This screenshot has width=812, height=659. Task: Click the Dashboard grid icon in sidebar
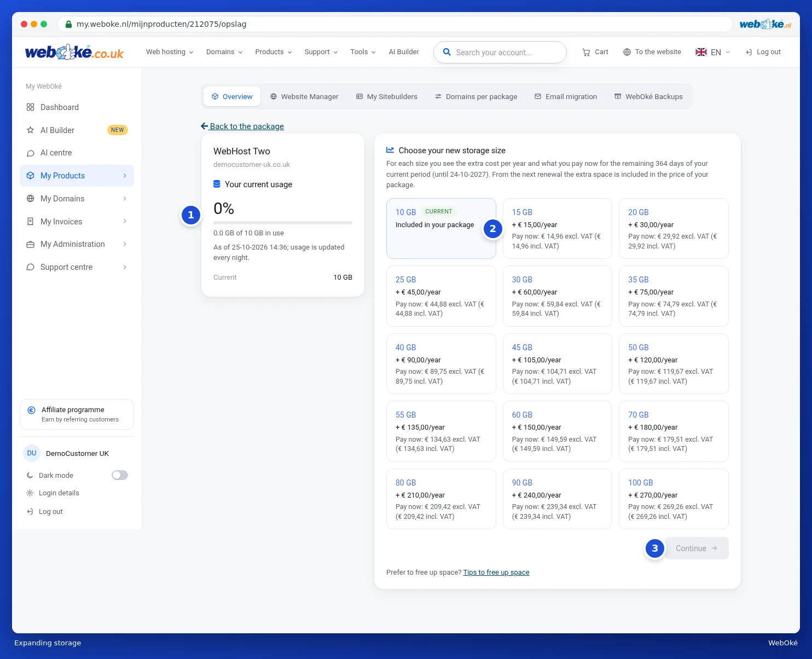pyautogui.click(x=30, y=107)
